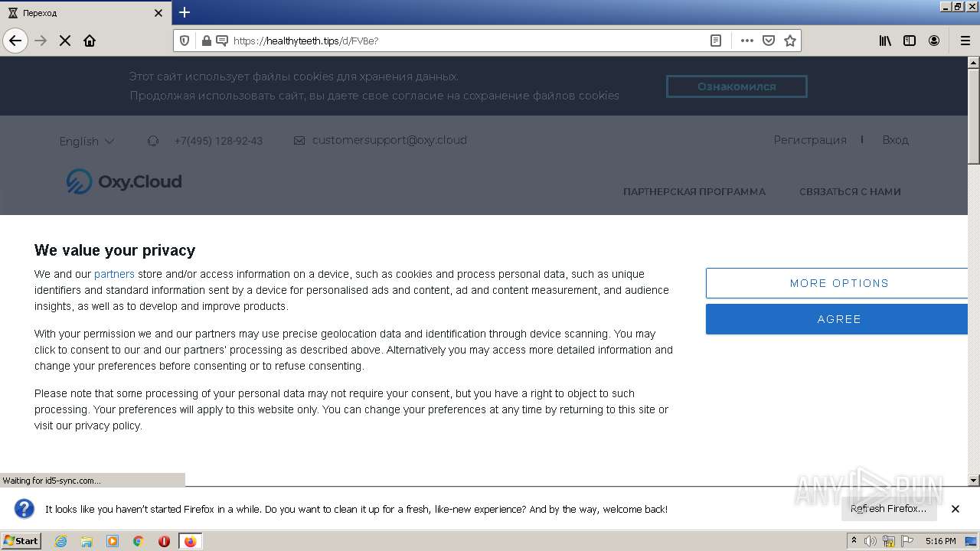Launch Chrome from the taskbar
980x551 pixels.
point(139,541)
